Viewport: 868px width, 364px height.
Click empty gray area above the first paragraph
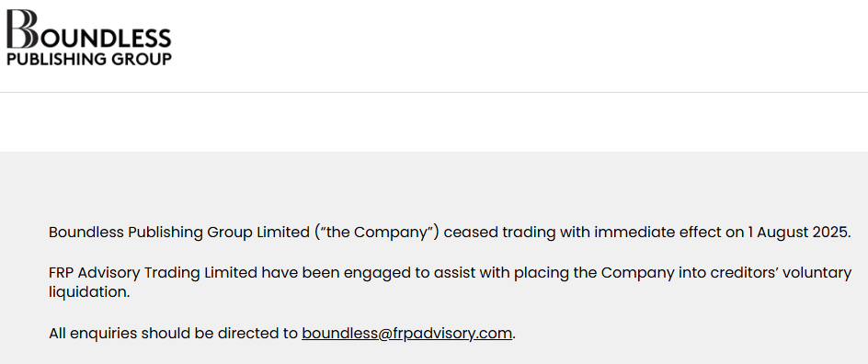(434, 187)
